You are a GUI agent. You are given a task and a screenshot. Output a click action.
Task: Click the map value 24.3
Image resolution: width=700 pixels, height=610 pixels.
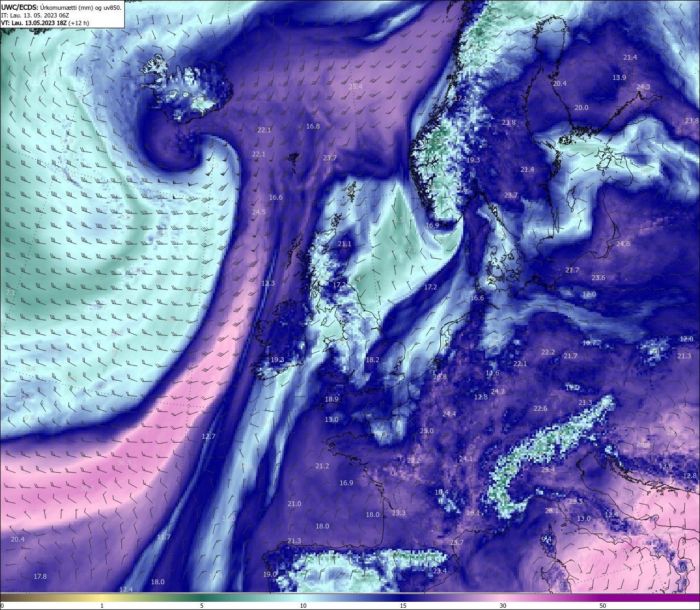click(x=643, y=87)
